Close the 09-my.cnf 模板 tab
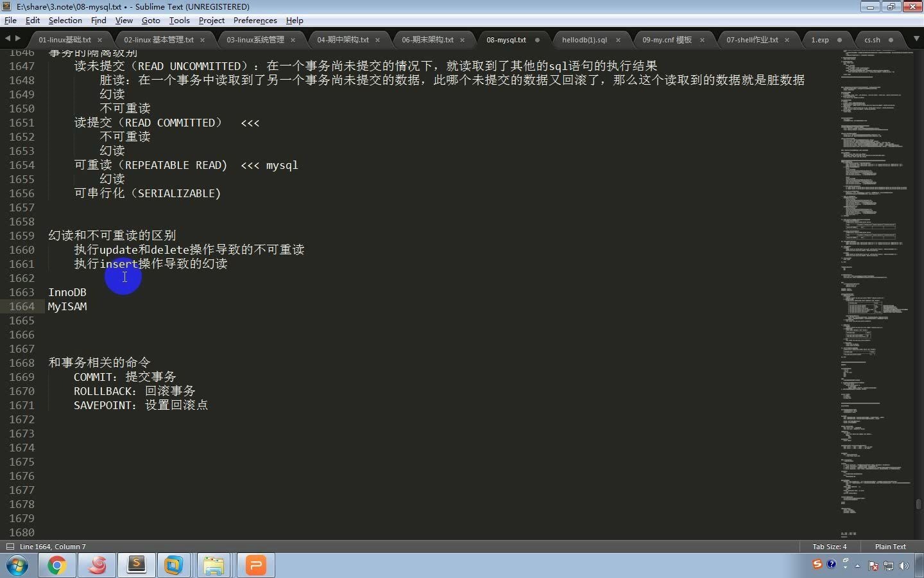924x578 pixels. [702, 40]
